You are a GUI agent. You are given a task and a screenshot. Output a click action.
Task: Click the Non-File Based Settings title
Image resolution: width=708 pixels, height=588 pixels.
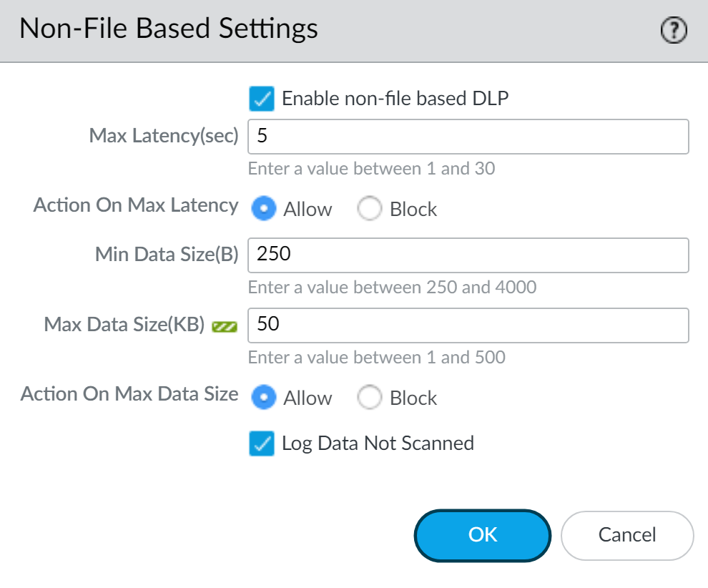(168, 29)
